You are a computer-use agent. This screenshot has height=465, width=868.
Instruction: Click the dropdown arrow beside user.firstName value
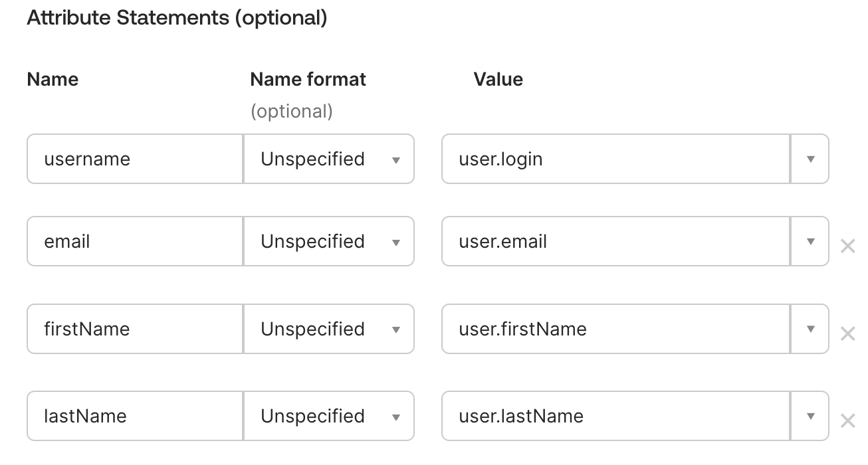tap(810, 329)
